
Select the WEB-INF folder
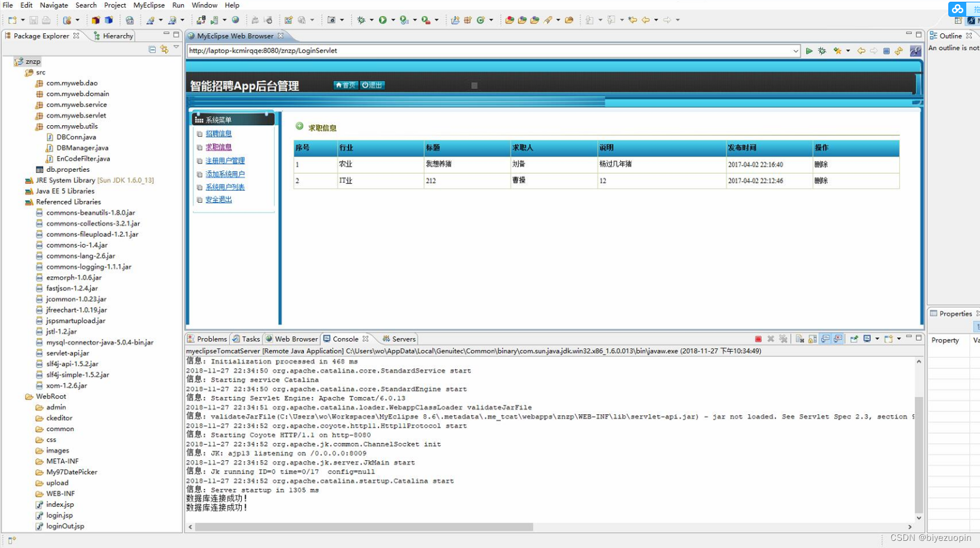click(60, 494)
